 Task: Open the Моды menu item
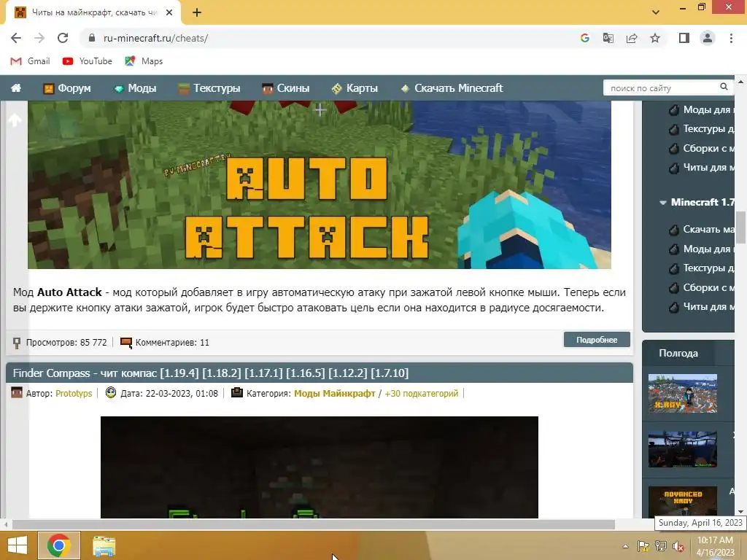coord(135,88)
